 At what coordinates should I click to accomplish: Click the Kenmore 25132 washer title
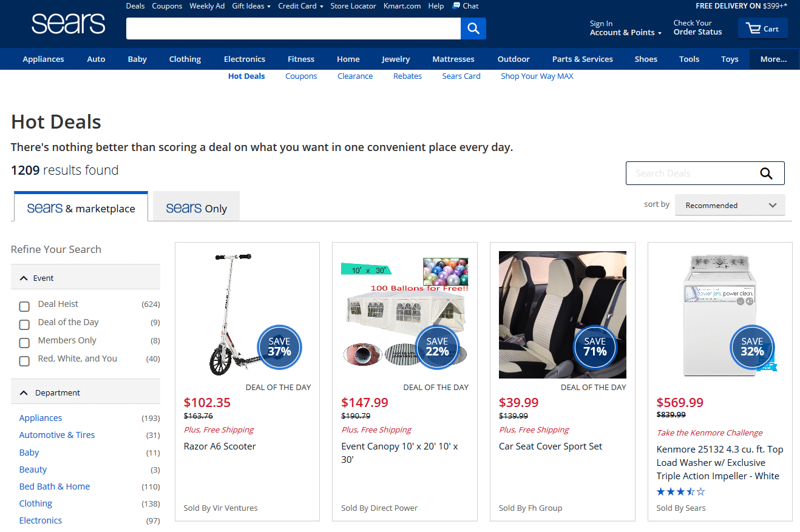tap(720, 463)
